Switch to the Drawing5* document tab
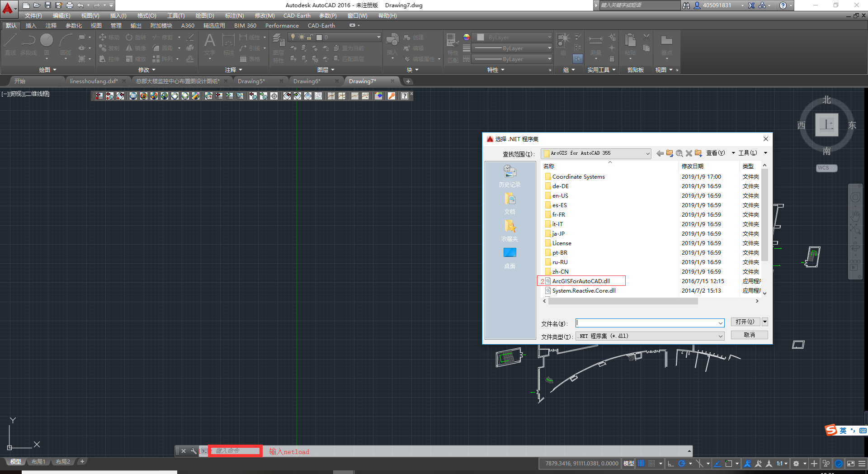 [251, 81]
